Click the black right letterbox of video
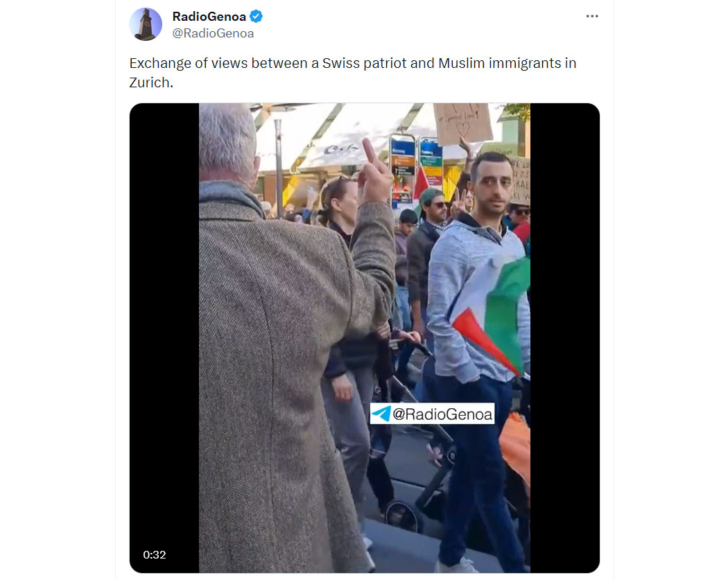The height and width of the screenshot is (580, 728). [x=564, y=337]
